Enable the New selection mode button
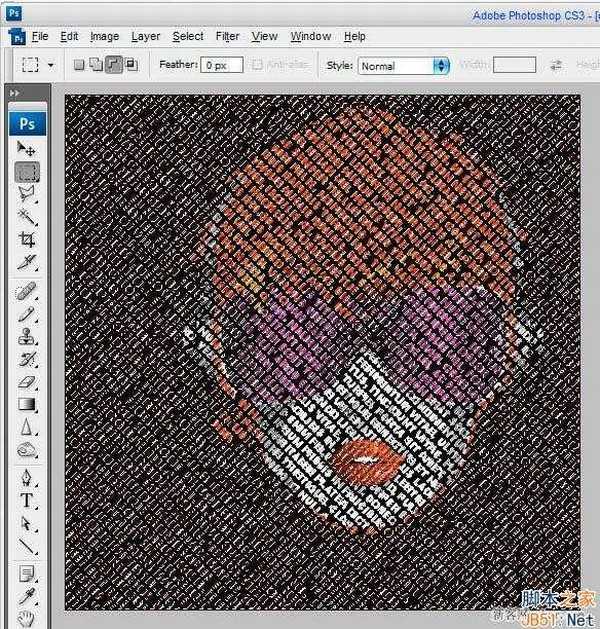Image resolution: width=600 pixels, height=629 pixels. 80,65
